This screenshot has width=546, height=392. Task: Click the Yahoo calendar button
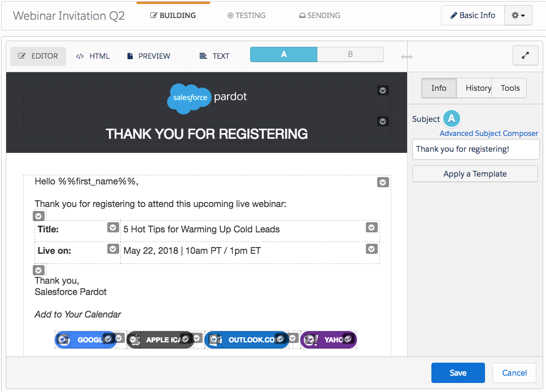click(329, 340)
